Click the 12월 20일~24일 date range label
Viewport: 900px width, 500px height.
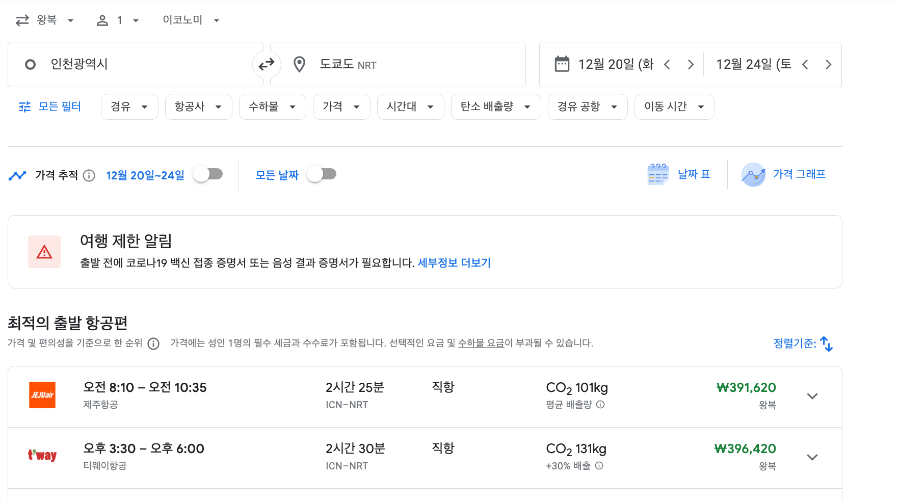pos(145,176)
